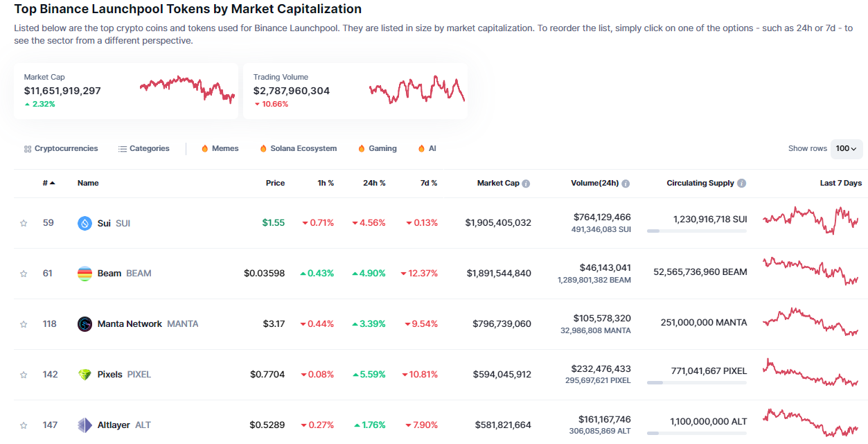This screenshot has height=444, width=868.
Task: Click the Pixels green gem icon
Action: tap(85, 375)
